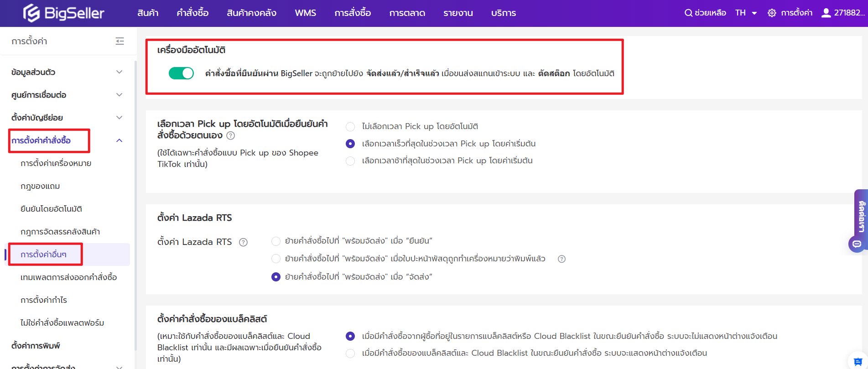
Task: Click ช่วยเหลือ help link in header
Action: [710, 13]
